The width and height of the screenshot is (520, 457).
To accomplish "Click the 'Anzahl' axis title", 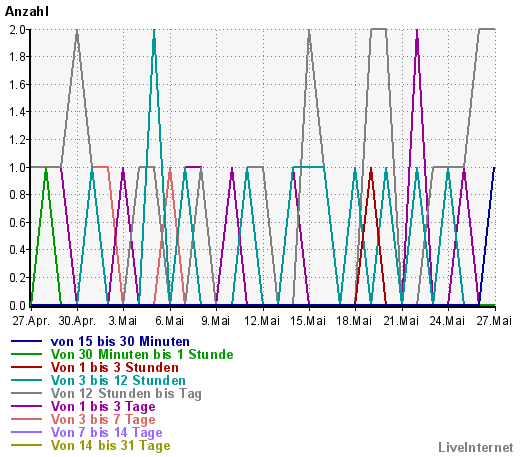I will (27, 12).
